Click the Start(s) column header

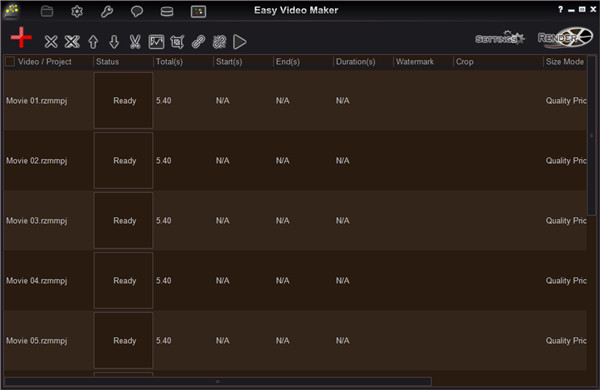(229, 62)
